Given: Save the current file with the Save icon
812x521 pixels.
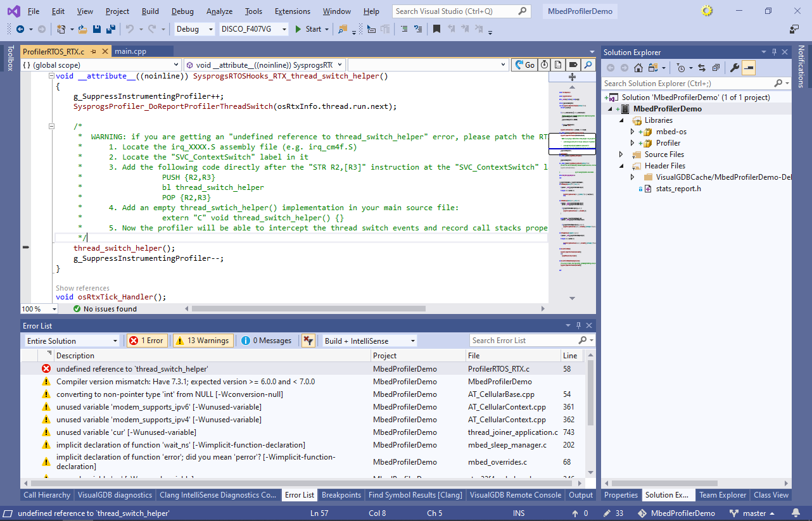Looking at the screenshot, I should [x=97, y=29].
